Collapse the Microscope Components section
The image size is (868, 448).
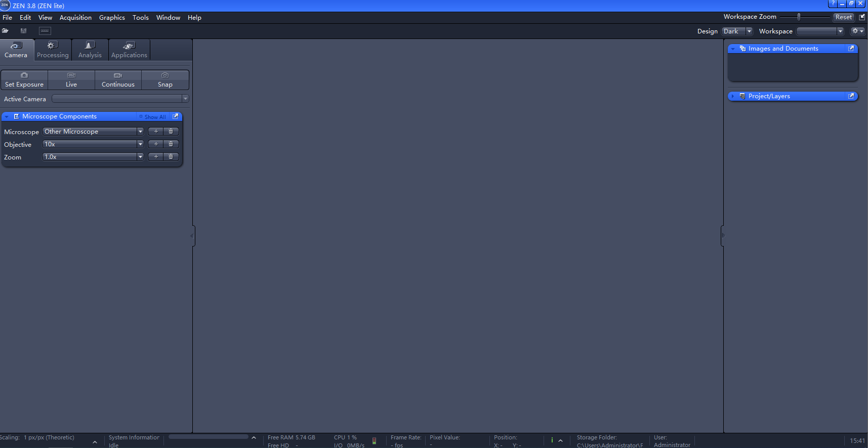click(7, 117)
